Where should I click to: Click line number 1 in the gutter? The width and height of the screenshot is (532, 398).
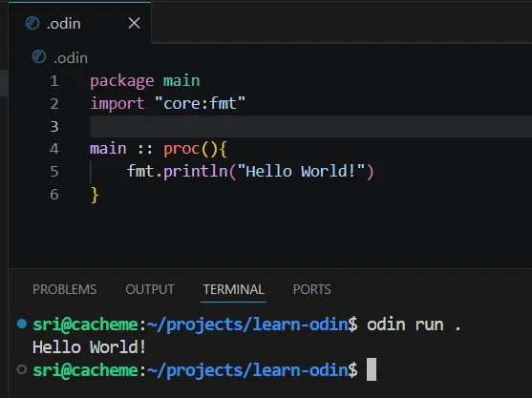tap(54, 81)
